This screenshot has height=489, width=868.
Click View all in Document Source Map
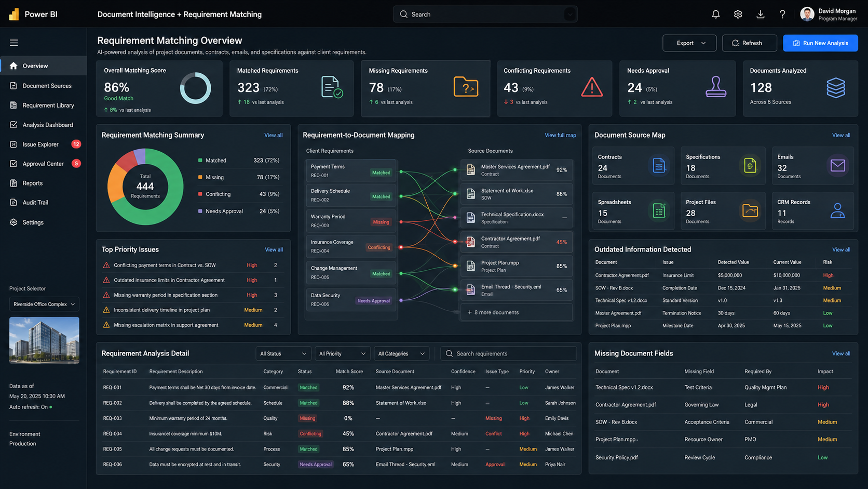(841, 135)
